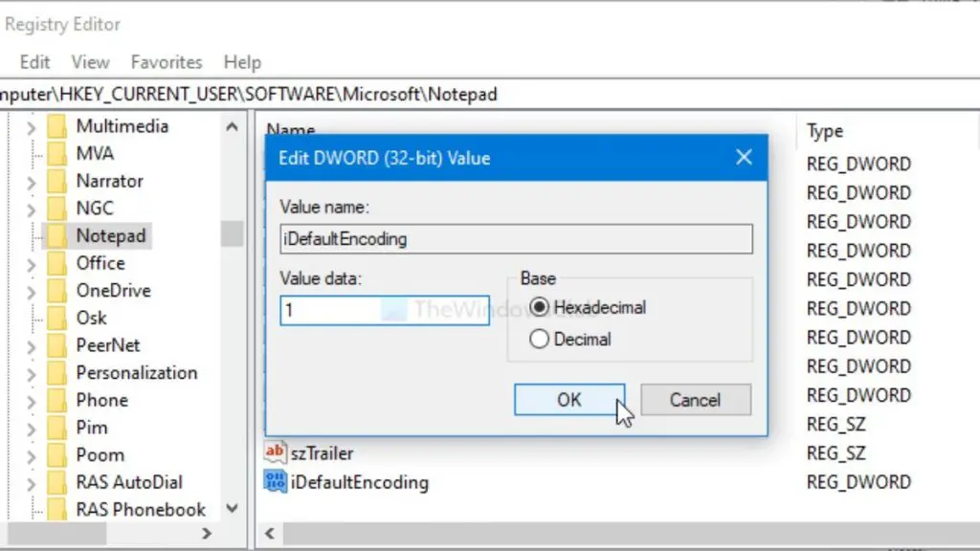Click REG_SZ type of szTrailer row
This screenshot has height=551, width=980.
[x=835, y=452]
